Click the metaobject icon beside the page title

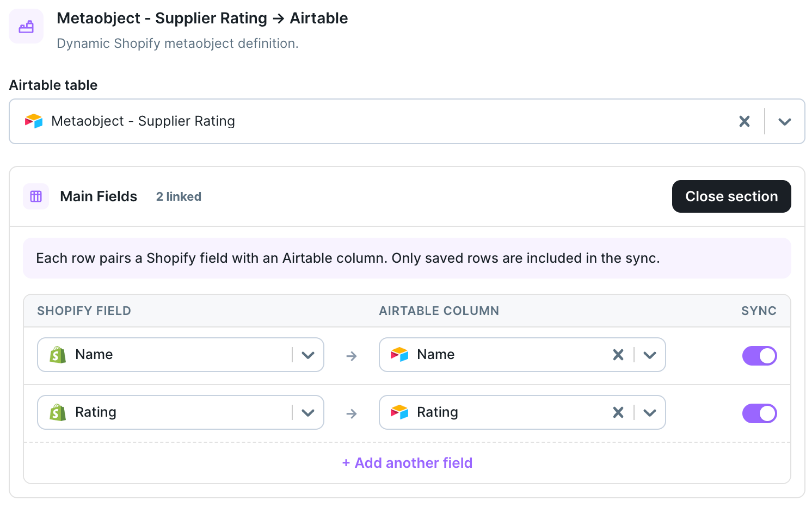point(26,26)
